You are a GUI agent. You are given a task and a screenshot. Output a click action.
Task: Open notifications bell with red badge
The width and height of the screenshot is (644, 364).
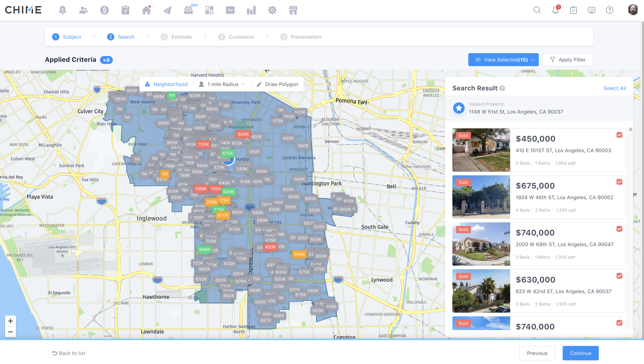pos(555,10)
